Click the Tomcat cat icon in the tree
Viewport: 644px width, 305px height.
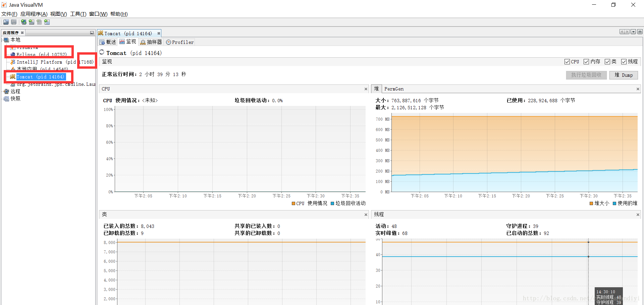click(13, 77)
